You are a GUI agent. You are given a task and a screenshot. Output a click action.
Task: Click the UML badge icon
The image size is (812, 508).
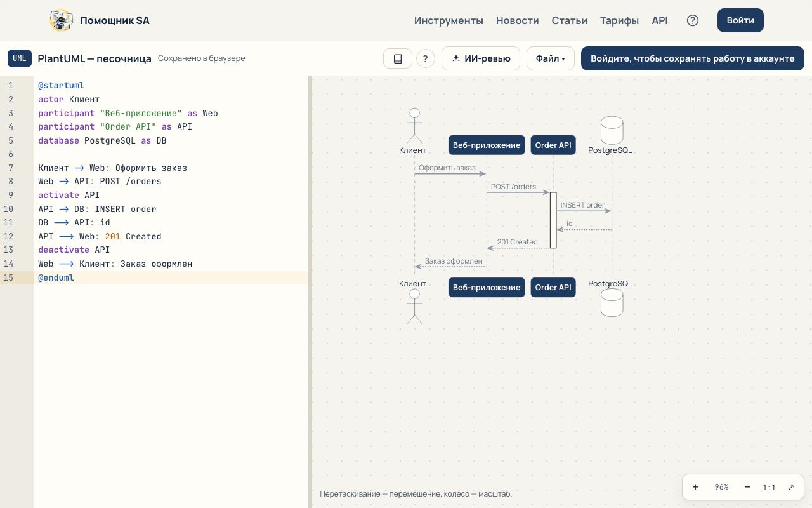[x=20, y=58]
